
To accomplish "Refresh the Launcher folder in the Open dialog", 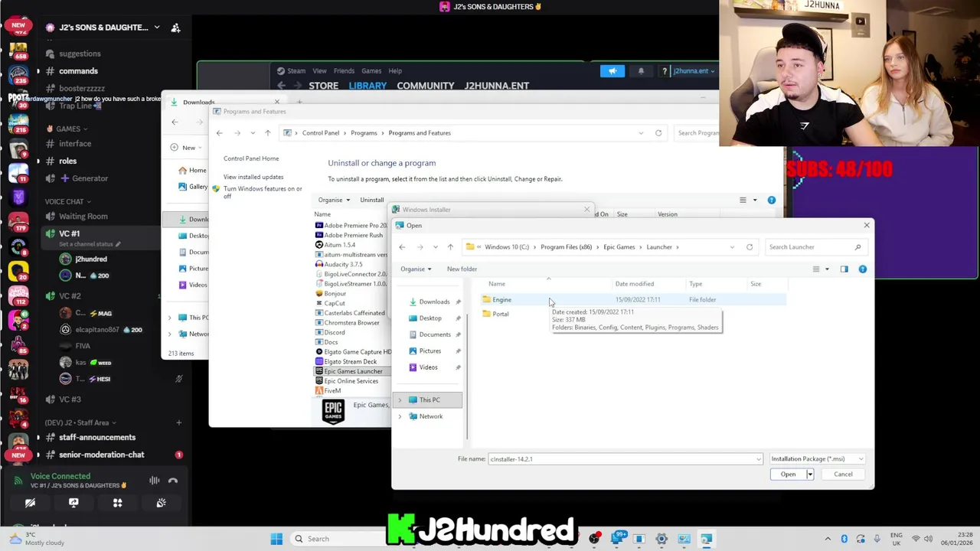I will pos(750,247).
